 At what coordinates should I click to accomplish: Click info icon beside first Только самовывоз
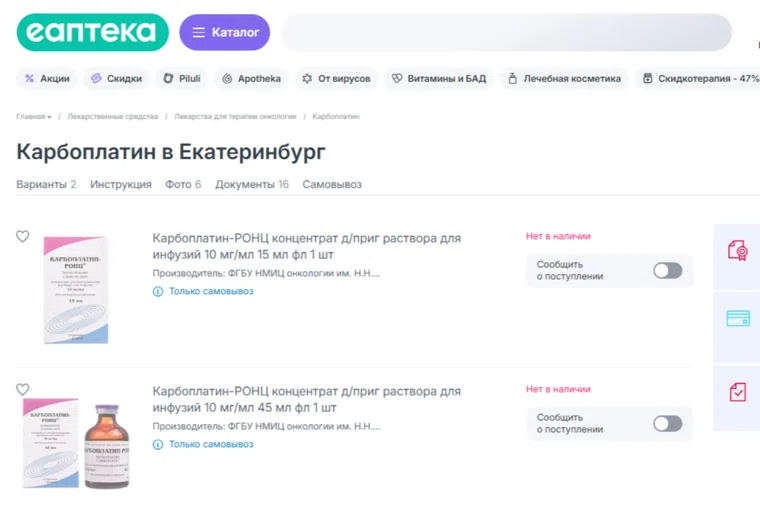point(158,292)
